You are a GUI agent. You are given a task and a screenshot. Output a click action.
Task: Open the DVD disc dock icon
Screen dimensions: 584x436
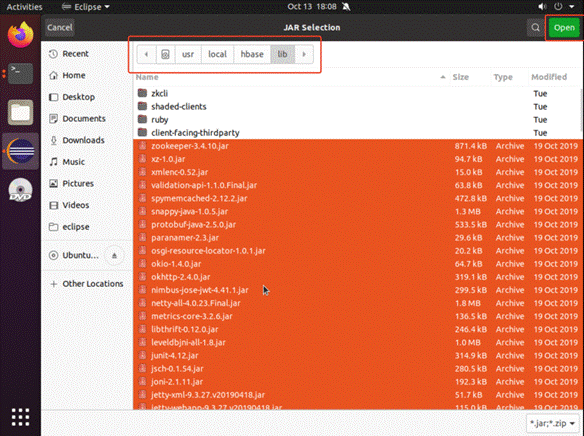coord(20,190)
